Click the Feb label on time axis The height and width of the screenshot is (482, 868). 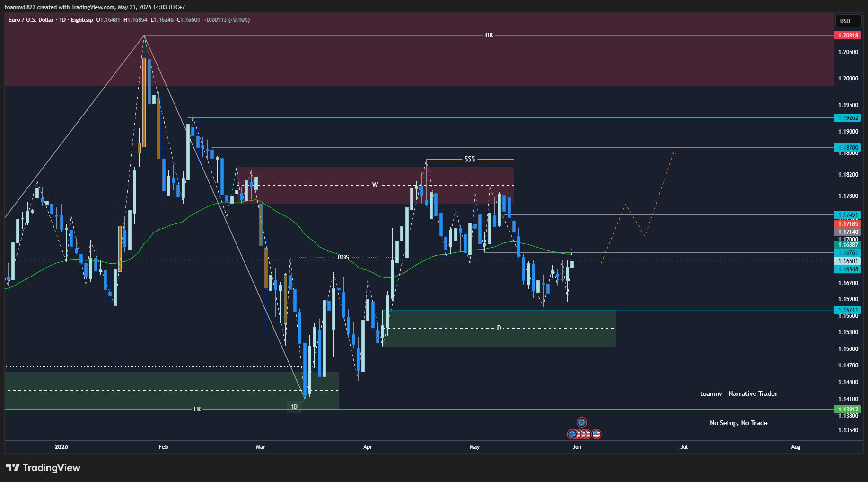[164, 447]
